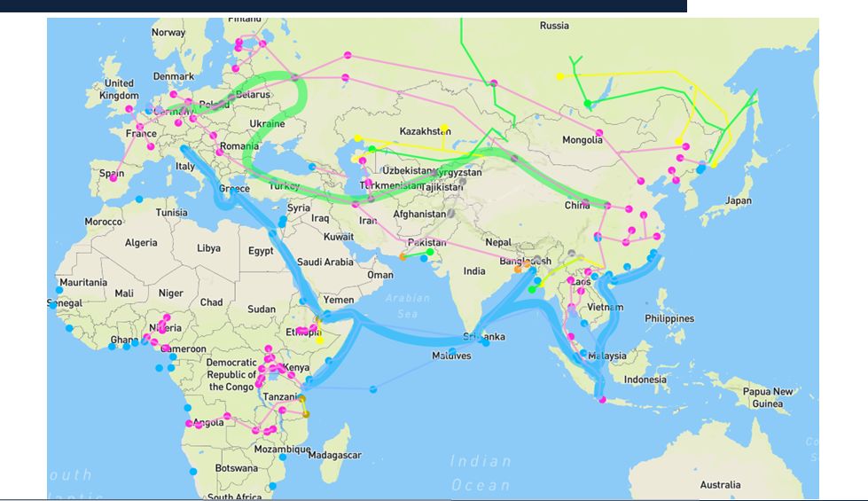The width and height of the screenshot is (868, 501).
Task: Click the green marker beside Lake Baikal
Action: (587, 104)
